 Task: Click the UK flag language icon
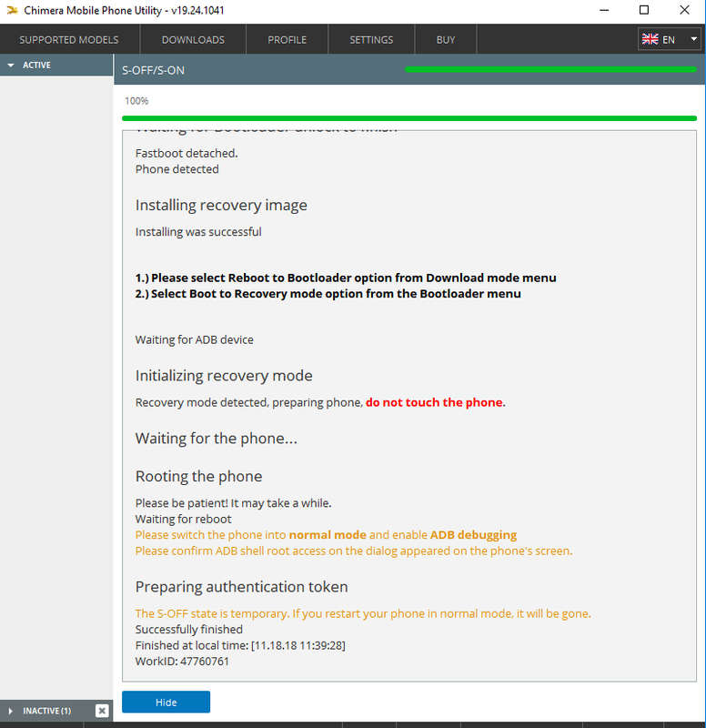(x=650, y=39)
